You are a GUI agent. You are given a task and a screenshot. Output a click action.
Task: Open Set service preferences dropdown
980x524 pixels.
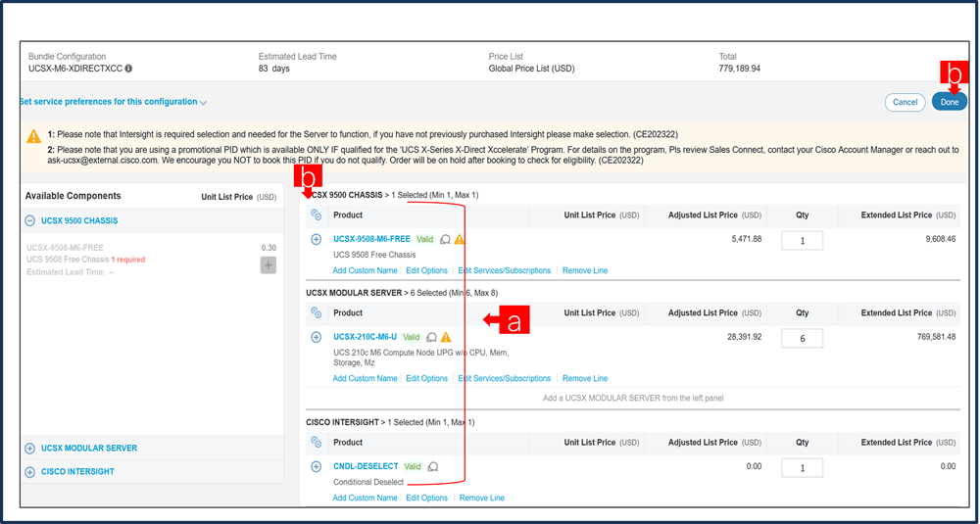[113, 102]
